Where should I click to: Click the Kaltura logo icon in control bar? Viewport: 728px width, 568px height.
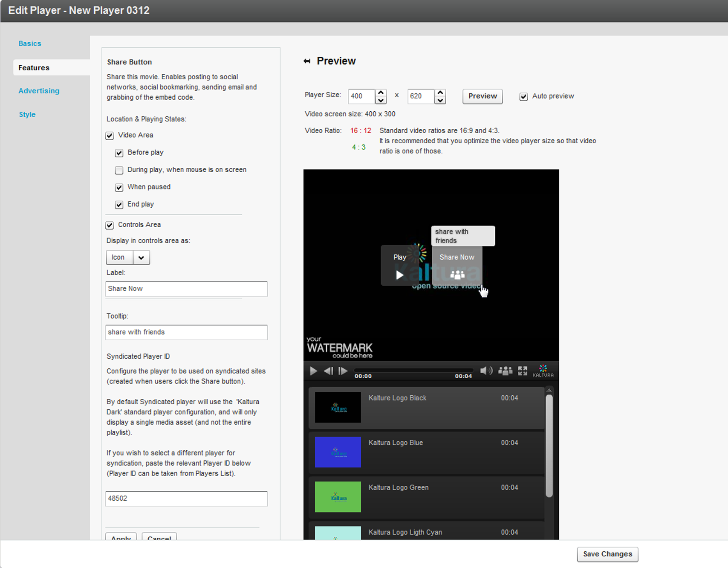coord(543,371)
